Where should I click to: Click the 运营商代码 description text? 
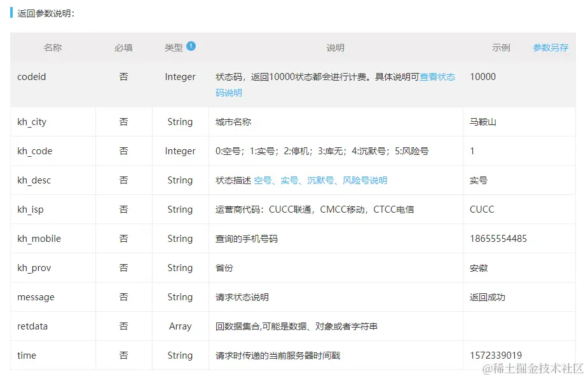315,209
